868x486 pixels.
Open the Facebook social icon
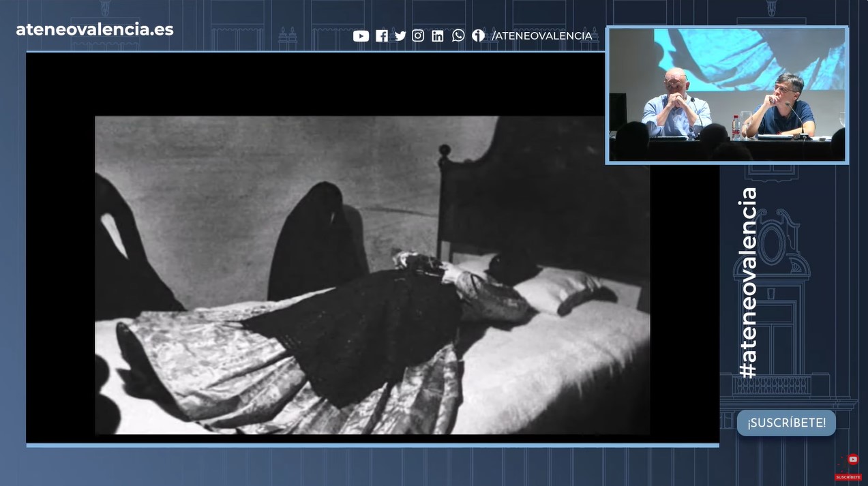382,36
